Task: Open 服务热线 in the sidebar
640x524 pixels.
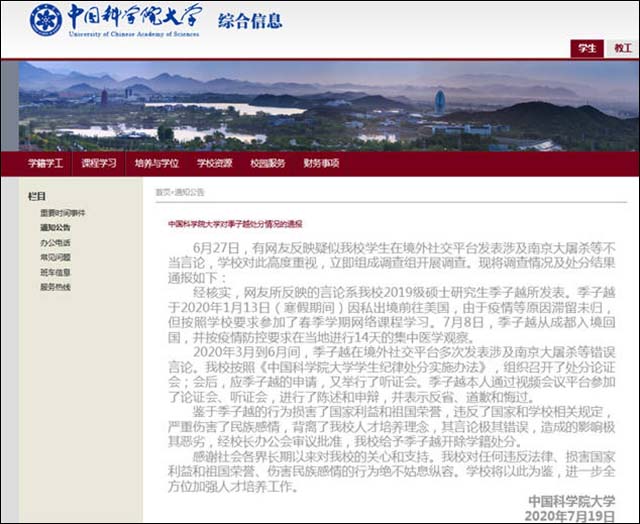Action: (55, 287)
